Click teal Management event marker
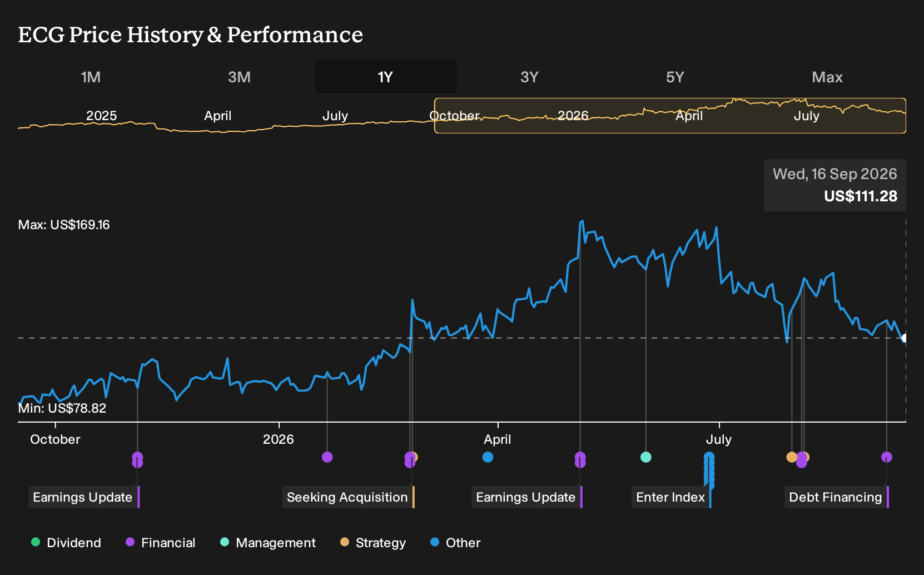The height and width of the screenshot is (575, 924). pos(645,457)
